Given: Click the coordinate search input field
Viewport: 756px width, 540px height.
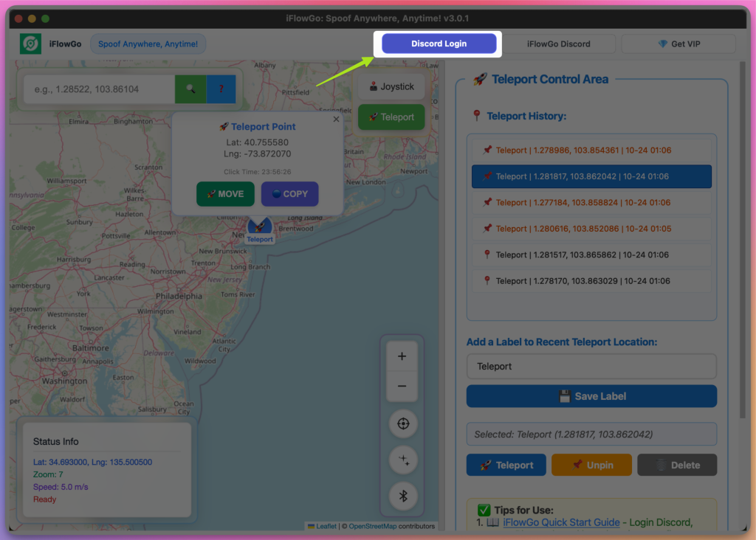Looking at the screenshot, I should pos(100,89).
